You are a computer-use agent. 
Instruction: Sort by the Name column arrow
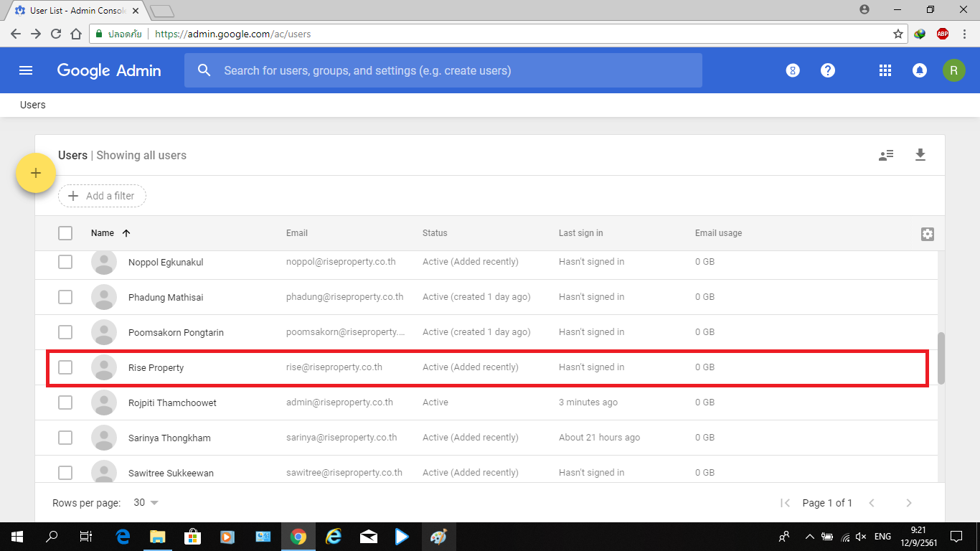pos(126,233)
